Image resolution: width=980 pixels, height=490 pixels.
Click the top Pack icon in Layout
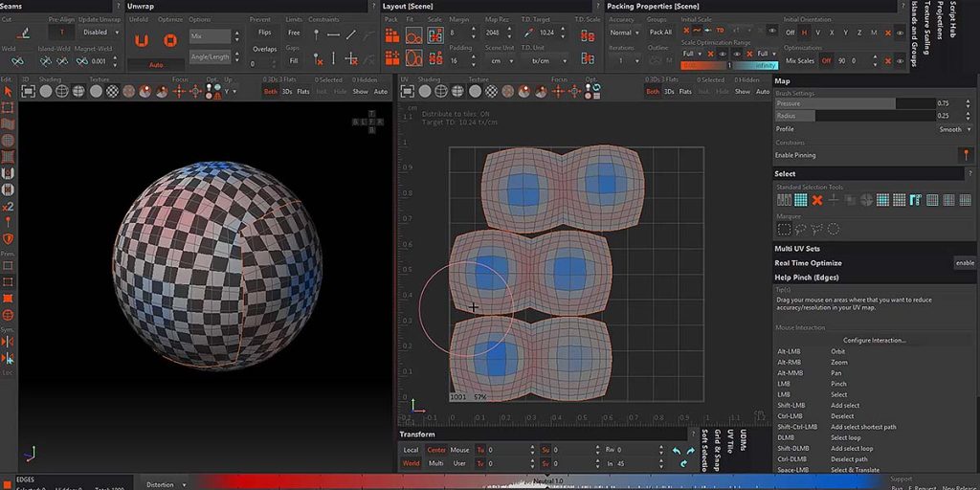click(392, 36)
